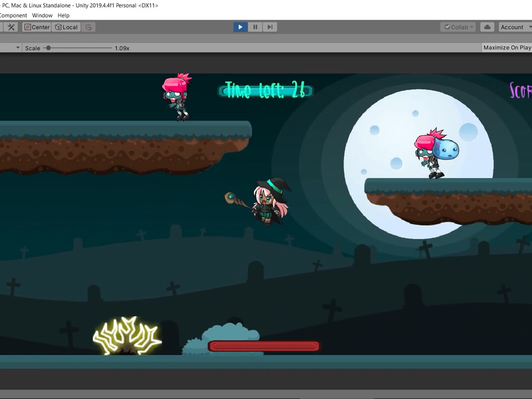The height and width of the screenshot is (399, 532).
Task: Toggle handle rotation using the Local button
Action: tap(66, 27)
